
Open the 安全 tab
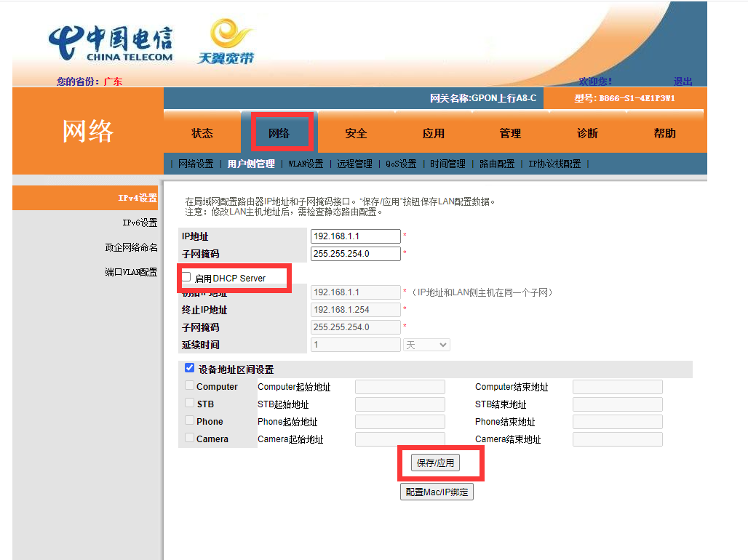356,133
